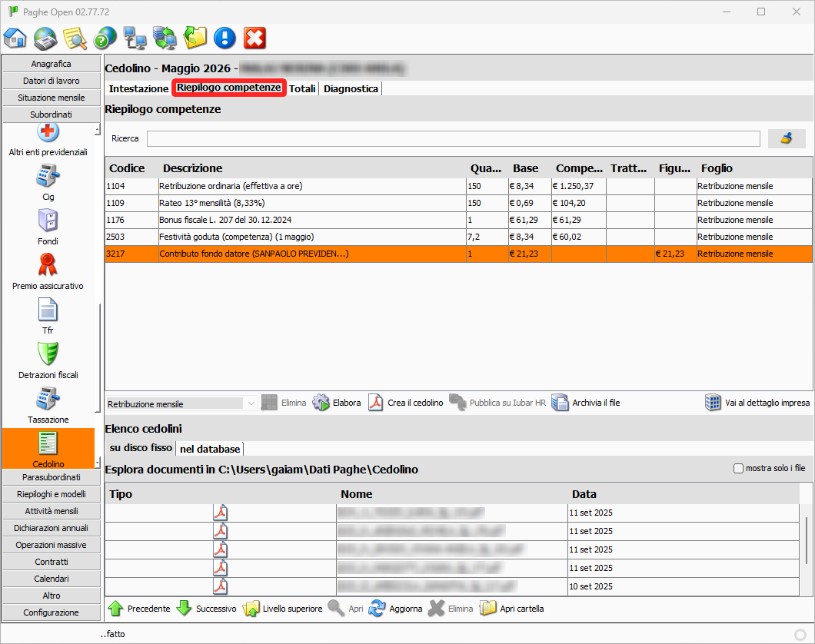Screen dimensions: 815x644
Task: Click into the Ricerca search field
Action: 453,138
